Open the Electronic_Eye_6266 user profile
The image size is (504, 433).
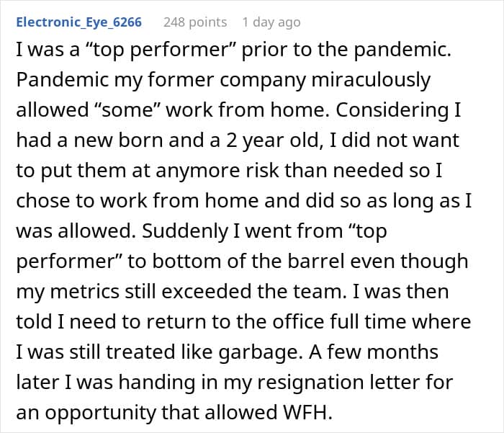pyautogui.click(x=78, y=22)
